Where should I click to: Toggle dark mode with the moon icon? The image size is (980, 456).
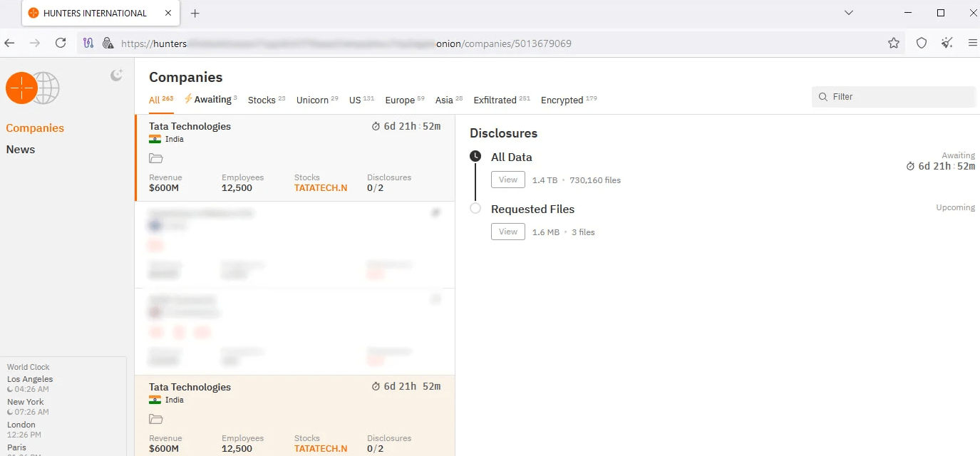point(116,76)
